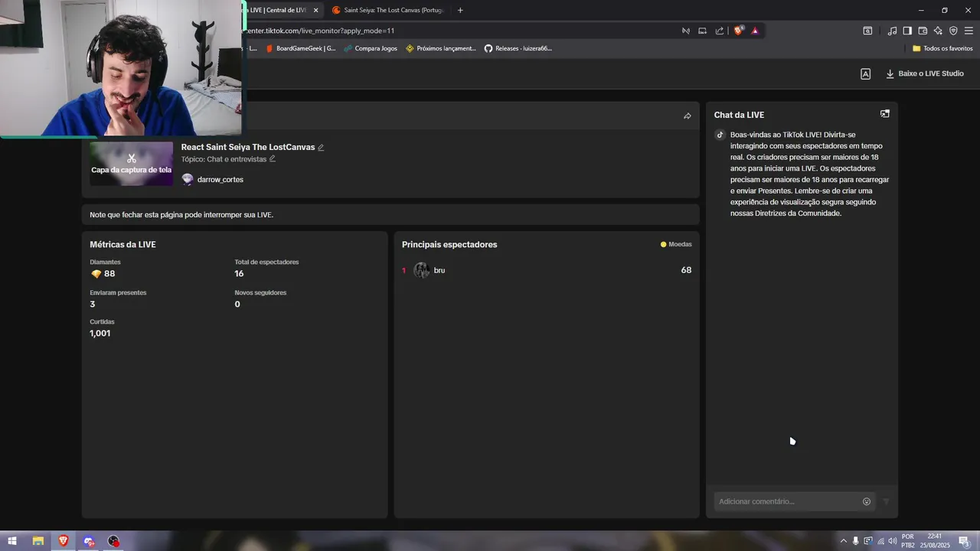Click the language 'A' icon in header
Image resolution: width=980 pixels, height=551 pixels.
(865, 74)
